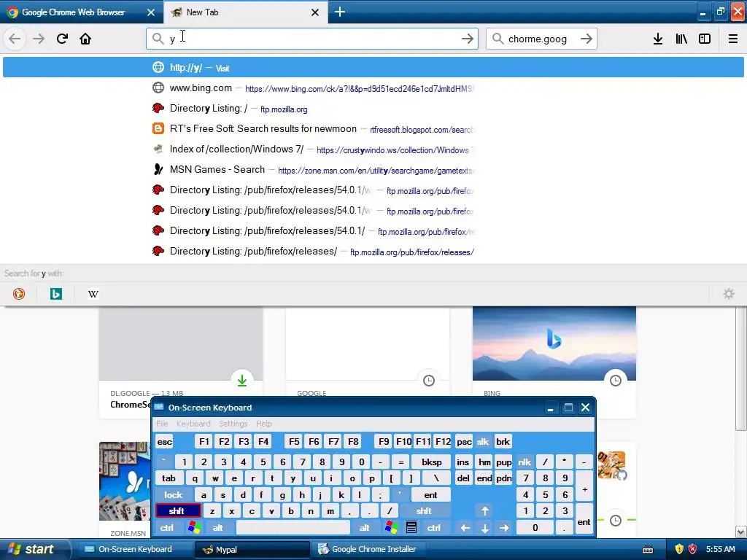The width and height of the screenshot is (747, 560).
Task: Click right arrow key on On-Screen Keyboard
Action: coord(504,528)
